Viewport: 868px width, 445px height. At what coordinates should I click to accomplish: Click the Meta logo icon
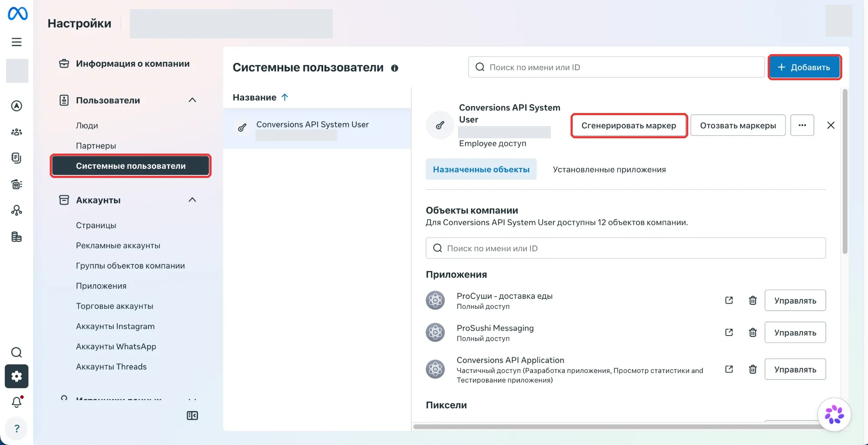coord(17,14)
